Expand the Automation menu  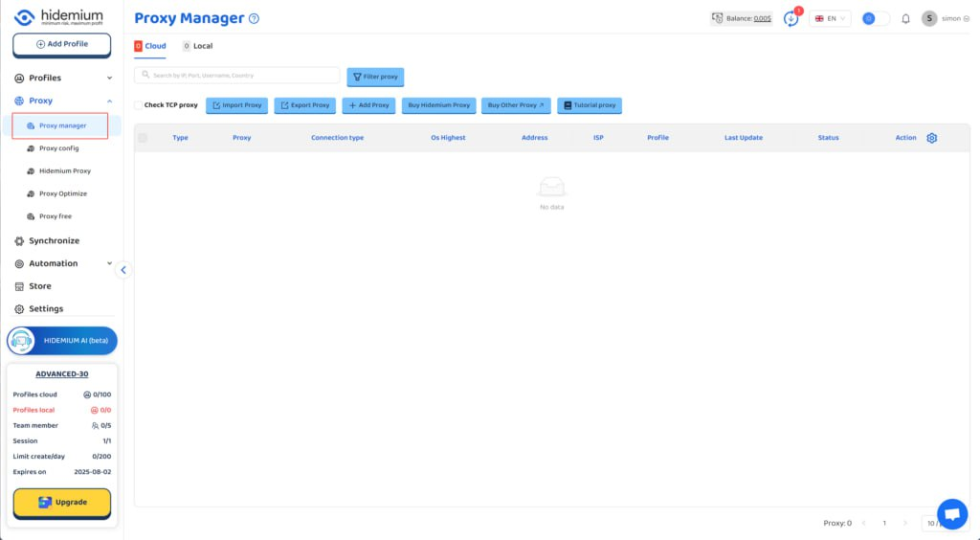click(62, 263)
